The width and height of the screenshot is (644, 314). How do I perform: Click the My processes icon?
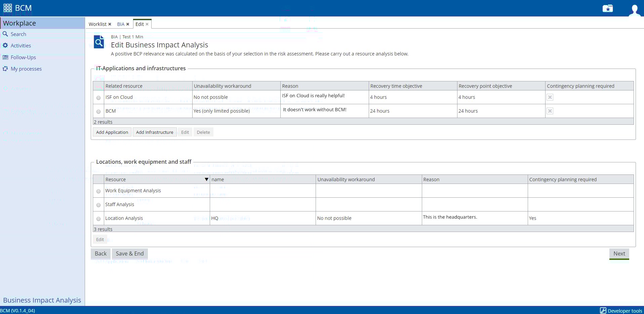(5, 69)
